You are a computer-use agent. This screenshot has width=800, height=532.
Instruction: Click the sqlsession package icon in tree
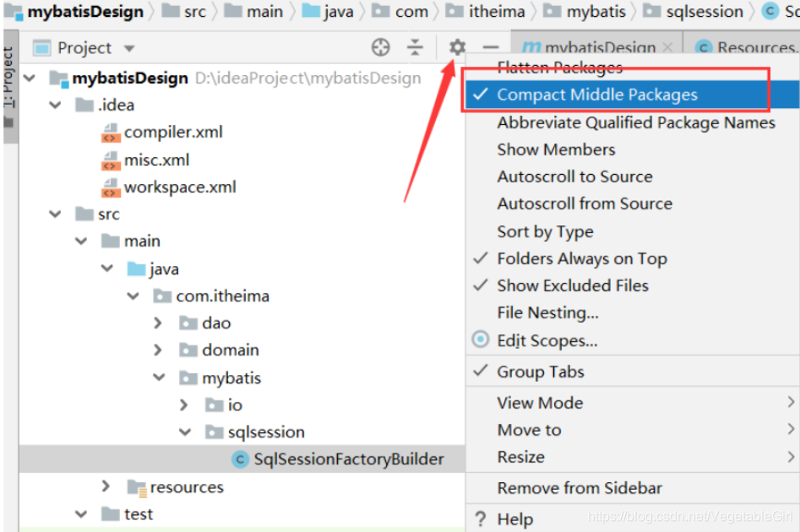coord(215,432)
